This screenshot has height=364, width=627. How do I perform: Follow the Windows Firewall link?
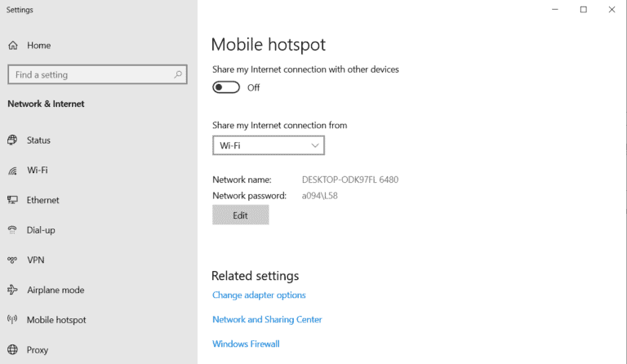(246, 344)
